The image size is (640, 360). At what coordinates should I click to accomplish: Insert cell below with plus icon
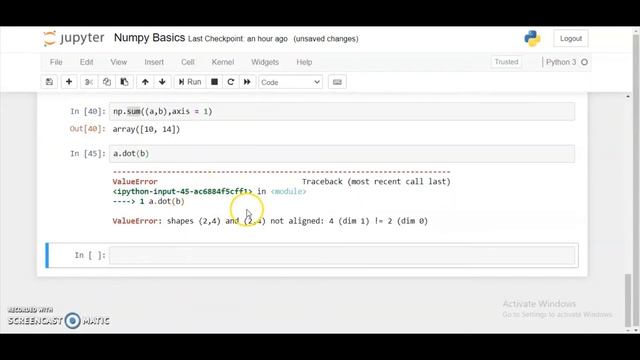pyautogui.click(x=69, y=82)
